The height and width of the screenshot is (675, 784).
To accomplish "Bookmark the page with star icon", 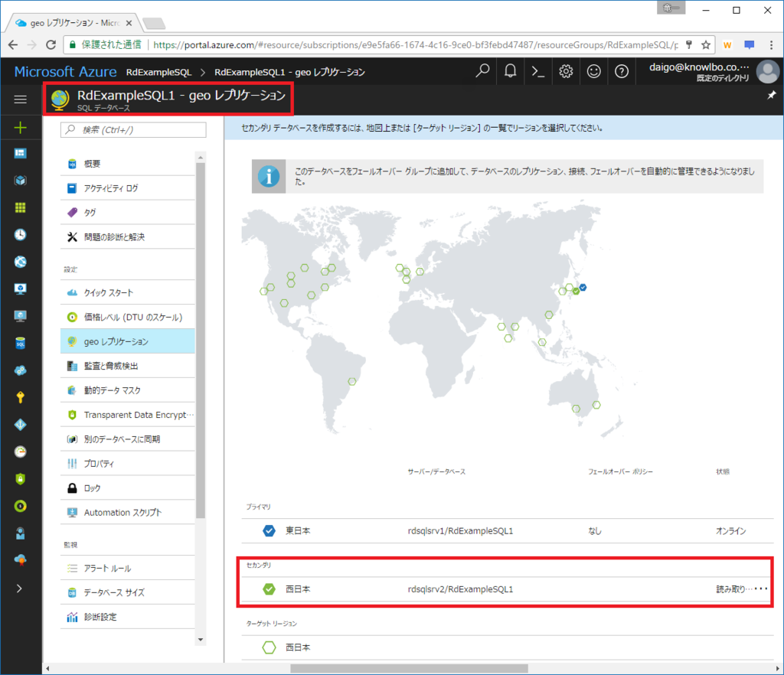I will [x=705, y=45].
